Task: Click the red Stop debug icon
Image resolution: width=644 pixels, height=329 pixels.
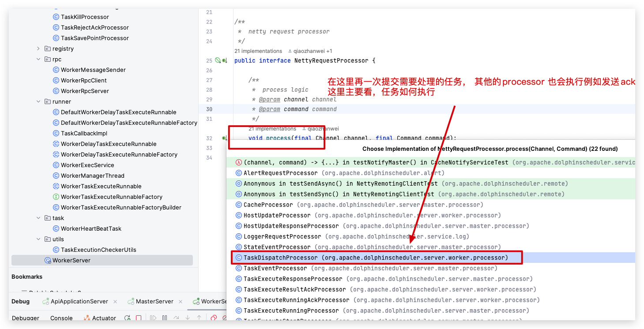Action: [139, 318]
